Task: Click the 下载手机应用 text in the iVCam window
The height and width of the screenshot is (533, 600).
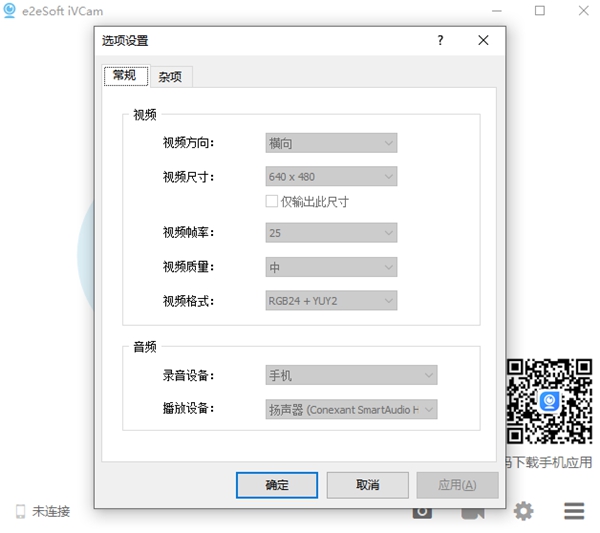Action: click(x=552, y=462)
